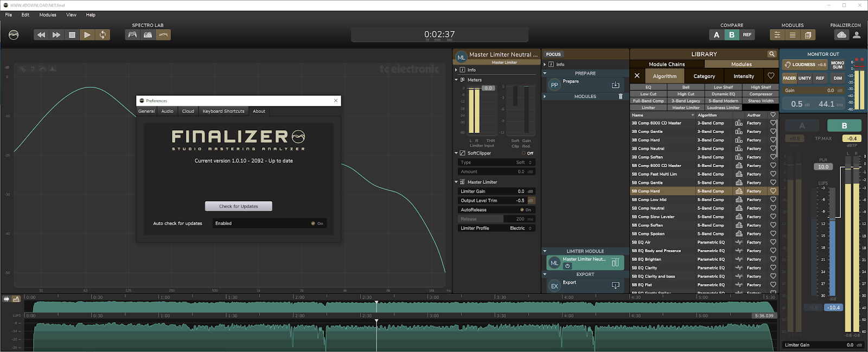Switch to the General preferences tab
The height and width of the screenshot is (352, 868).
[146, 111]
